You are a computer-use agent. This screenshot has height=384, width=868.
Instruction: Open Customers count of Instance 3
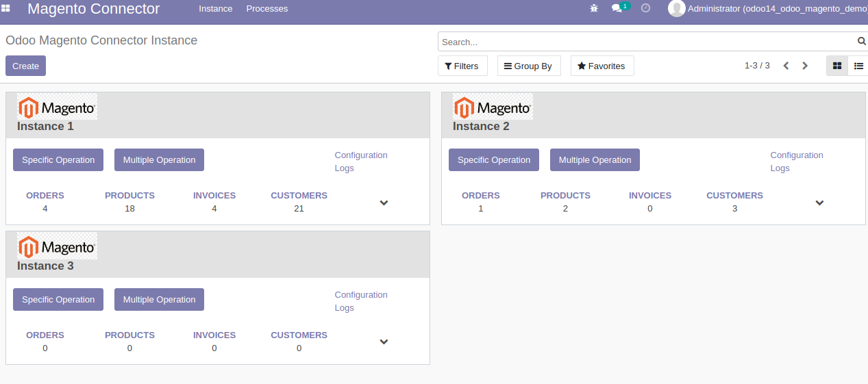point(299,342)
